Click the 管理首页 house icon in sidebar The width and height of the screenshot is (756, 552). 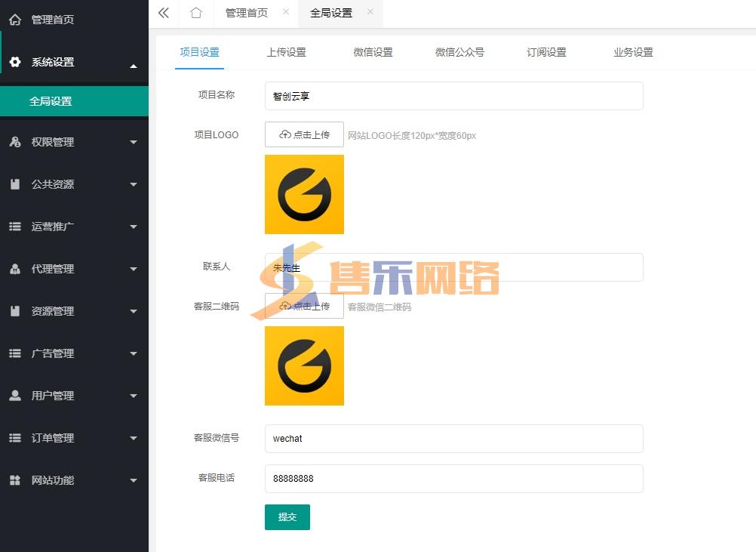tap(15, 20)
